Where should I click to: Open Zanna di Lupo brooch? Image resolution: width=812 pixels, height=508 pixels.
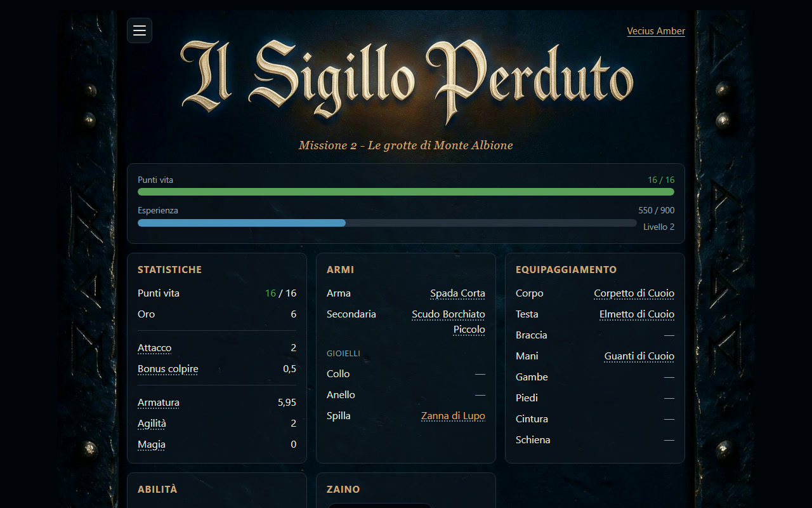point(453,416)
